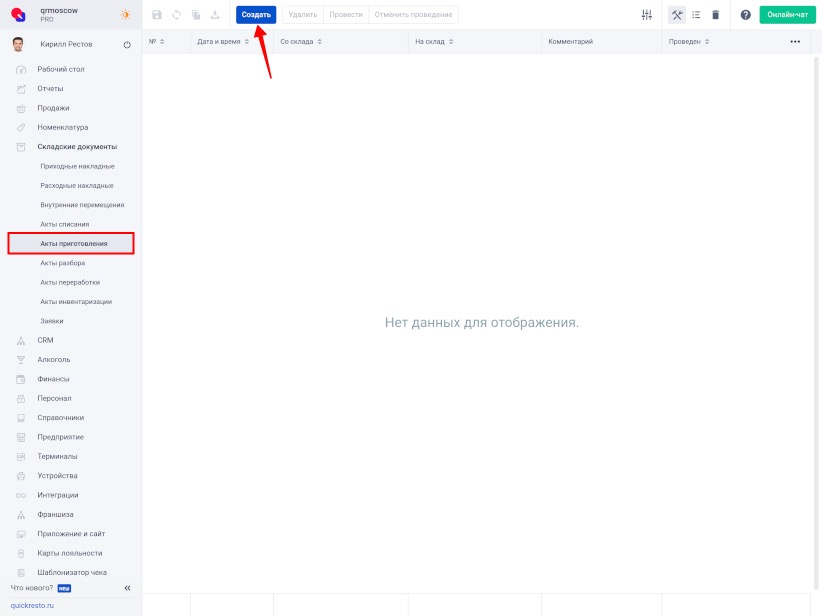Open help question mark icon
The height and width of the screenshot is (616, 822).
pos(745,15)
